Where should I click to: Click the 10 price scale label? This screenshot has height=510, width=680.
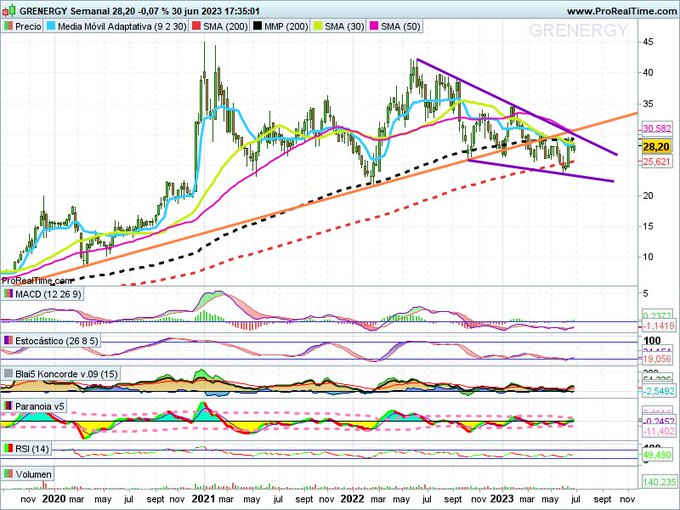tap(648, 257)
